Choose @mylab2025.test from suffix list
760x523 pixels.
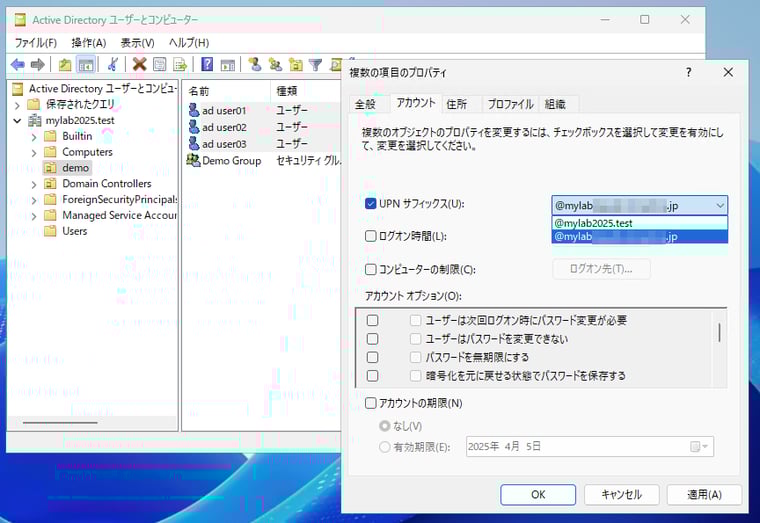(639, 223)
